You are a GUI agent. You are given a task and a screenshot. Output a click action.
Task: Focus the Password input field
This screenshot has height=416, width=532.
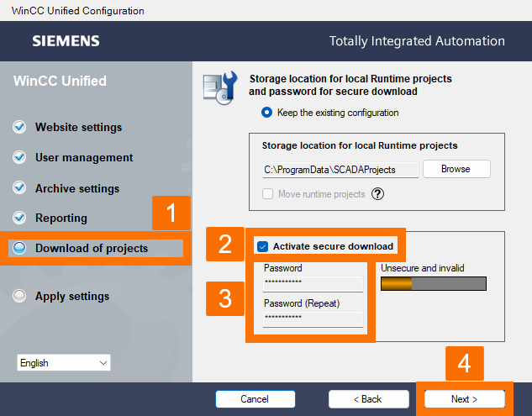pyautogui.click(x=313, y=284)
